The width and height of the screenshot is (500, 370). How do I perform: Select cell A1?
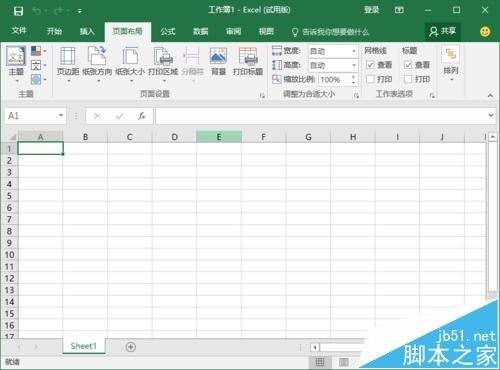(40, 148)
